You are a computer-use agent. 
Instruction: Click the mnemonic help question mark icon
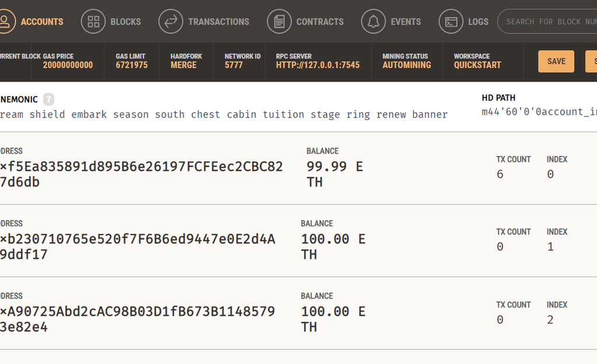tap(48, 99)
